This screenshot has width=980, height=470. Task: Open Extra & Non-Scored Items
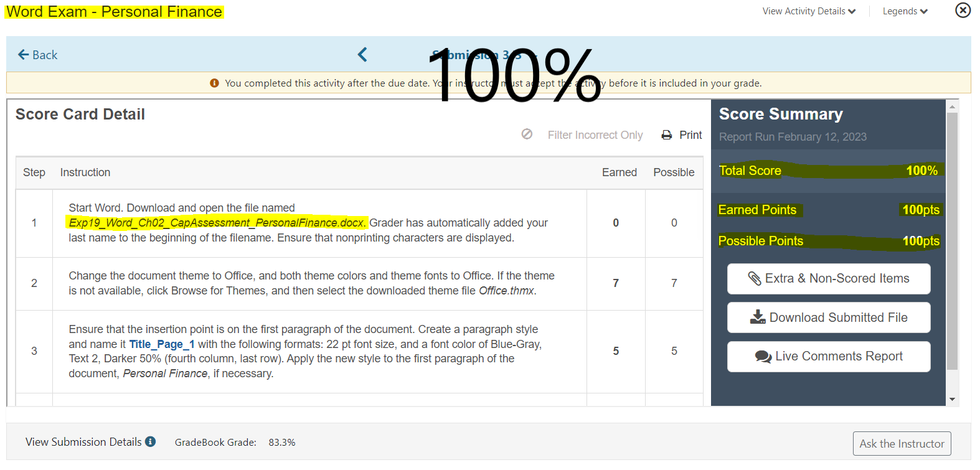829,279
